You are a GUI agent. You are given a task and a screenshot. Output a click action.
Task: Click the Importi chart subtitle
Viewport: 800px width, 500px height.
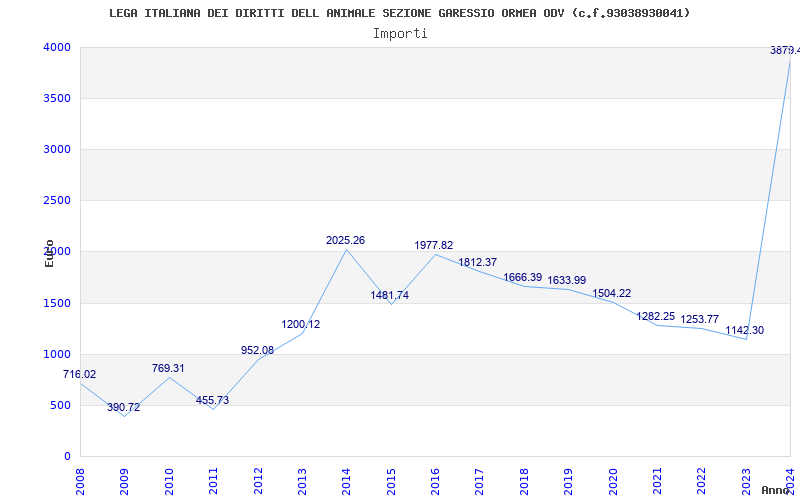[400, 34]
